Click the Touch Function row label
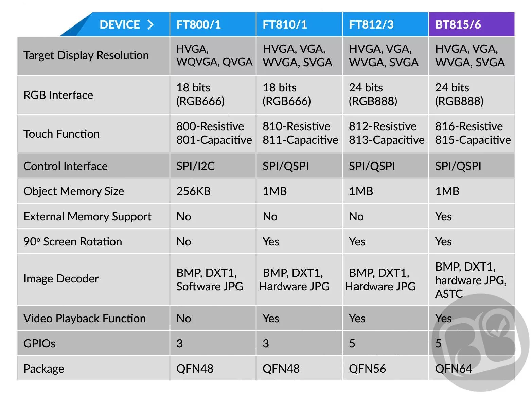This screenshot has height=394, width=532. coord(61,134)
